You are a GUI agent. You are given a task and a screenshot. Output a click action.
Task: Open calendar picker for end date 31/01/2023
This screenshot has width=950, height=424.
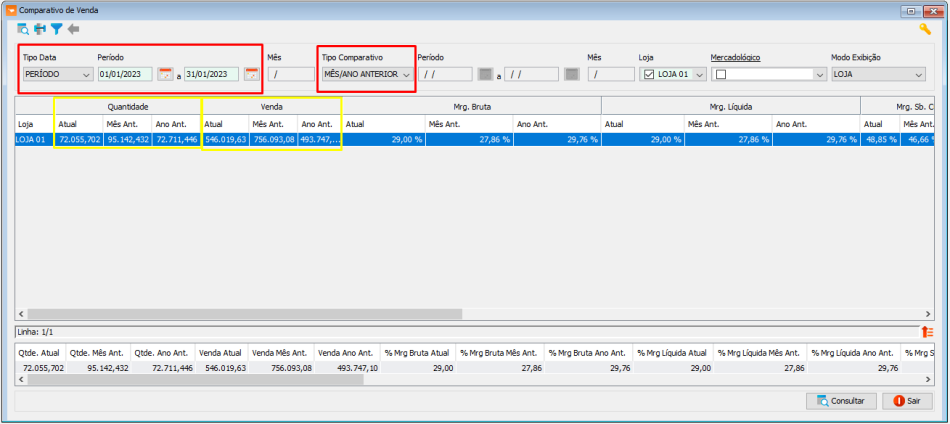(x=252, y=74)
